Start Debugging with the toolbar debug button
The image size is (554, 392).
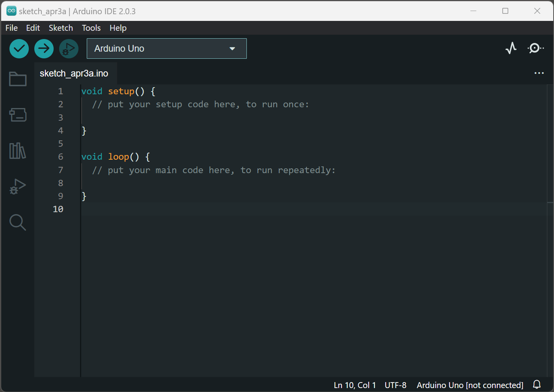pyautogui.click(x=69, y=49)
